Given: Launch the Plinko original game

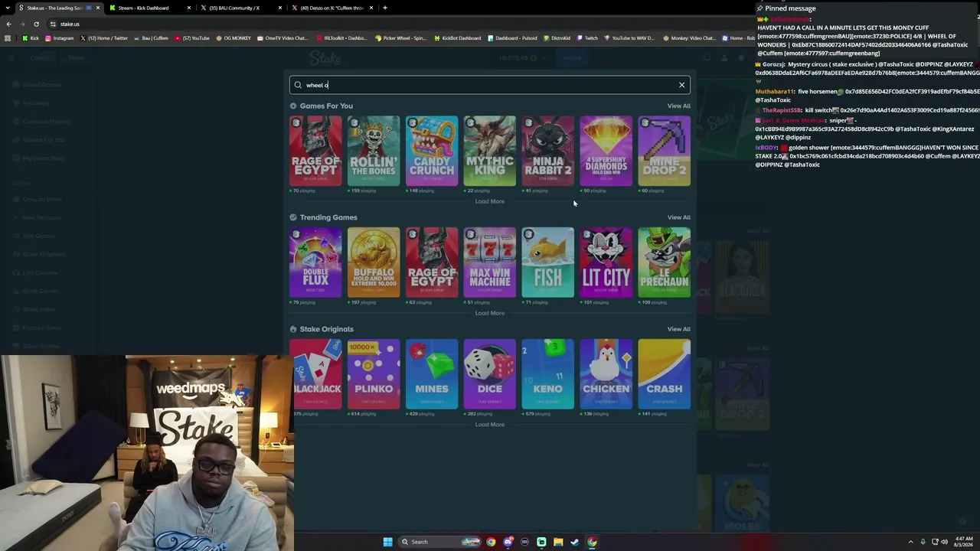Looking at the screenshot, I should point(374,374).
